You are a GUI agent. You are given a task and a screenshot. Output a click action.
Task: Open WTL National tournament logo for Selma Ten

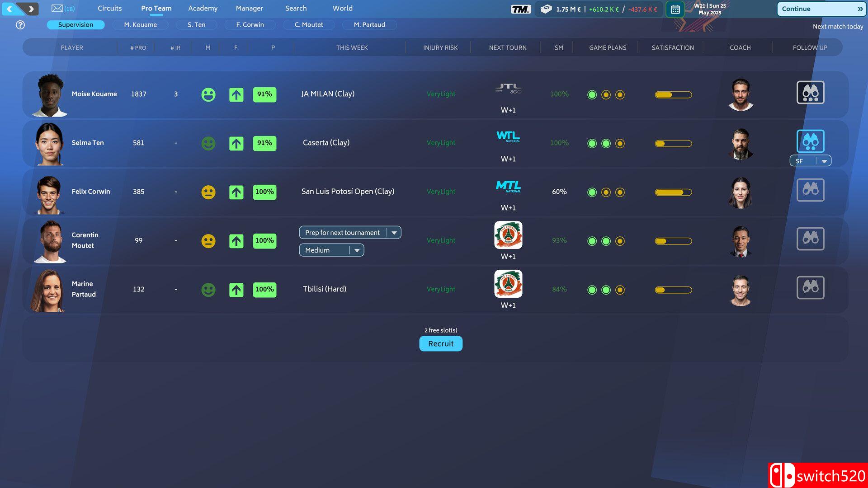[508, 136]
